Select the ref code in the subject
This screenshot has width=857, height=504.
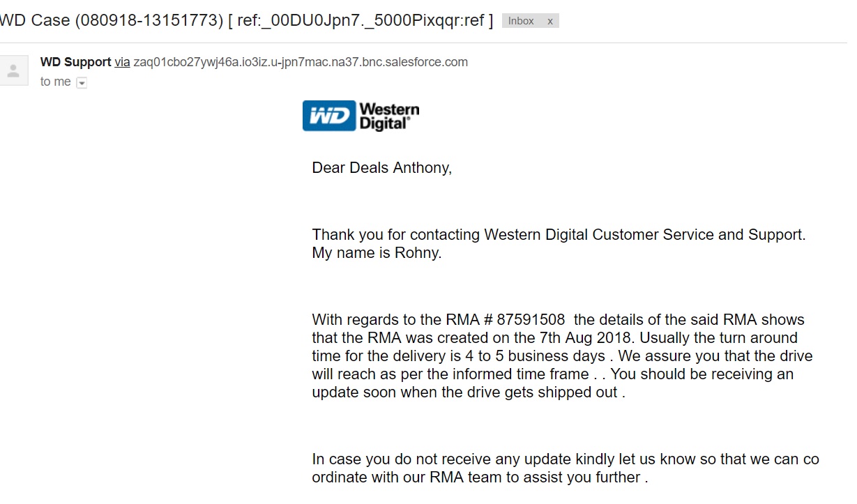[361, 20]
